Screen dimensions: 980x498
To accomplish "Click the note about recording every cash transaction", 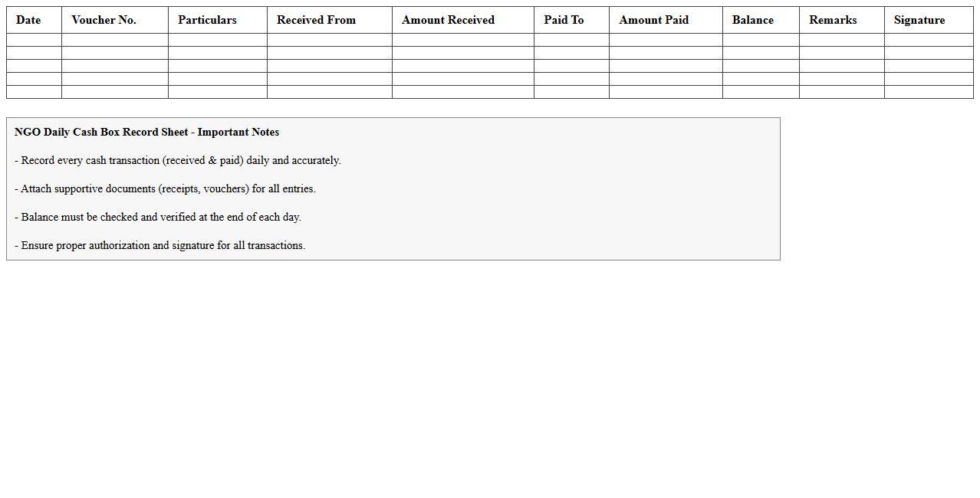I will [x=177, y=160].
